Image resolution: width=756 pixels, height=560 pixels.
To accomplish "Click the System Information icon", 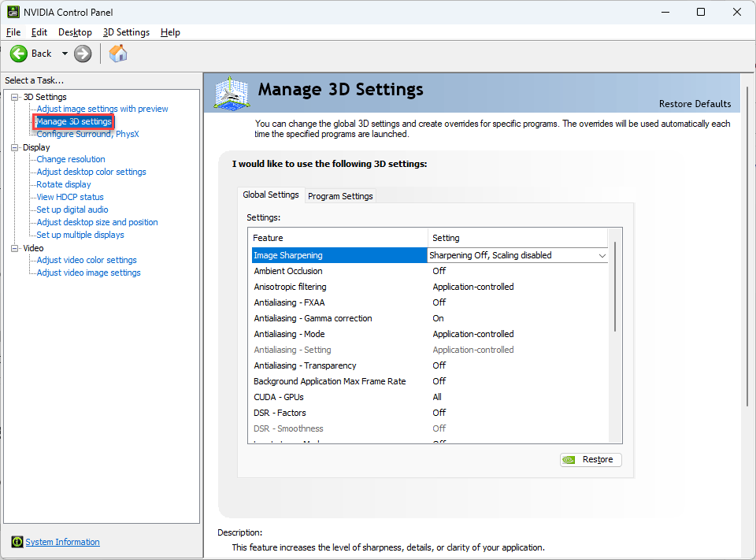I will pos(17,542).
